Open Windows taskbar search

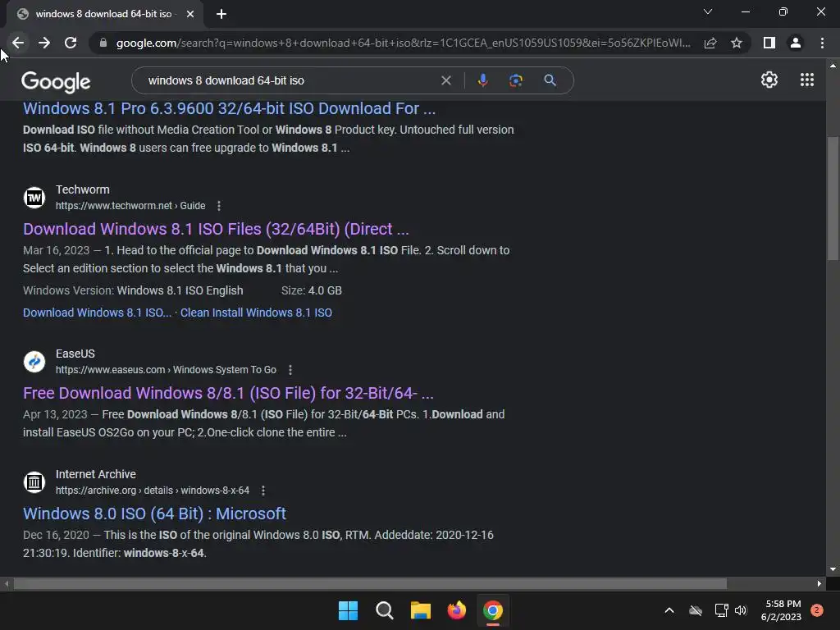[384, 610]
